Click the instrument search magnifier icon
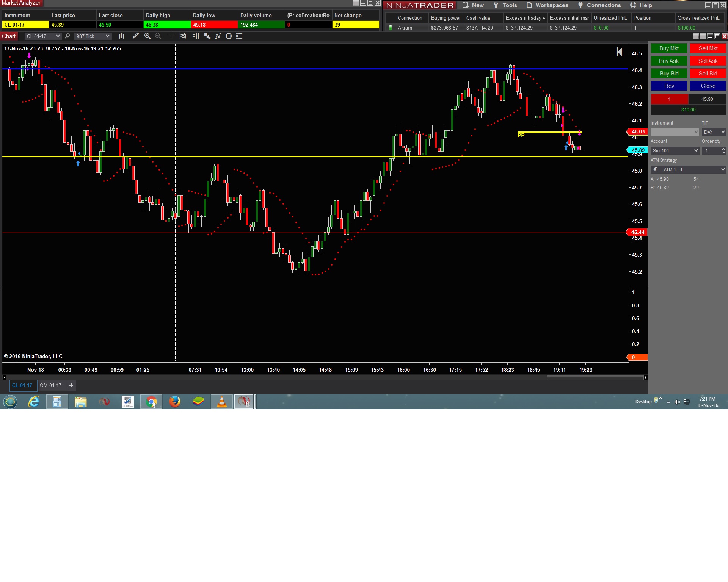The image size is (728, 582). pyautogui.click(x=67, y=36)
